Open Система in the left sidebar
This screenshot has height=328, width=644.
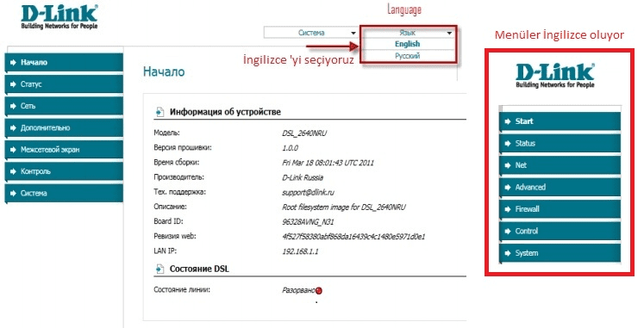click(x=64, y=193)
